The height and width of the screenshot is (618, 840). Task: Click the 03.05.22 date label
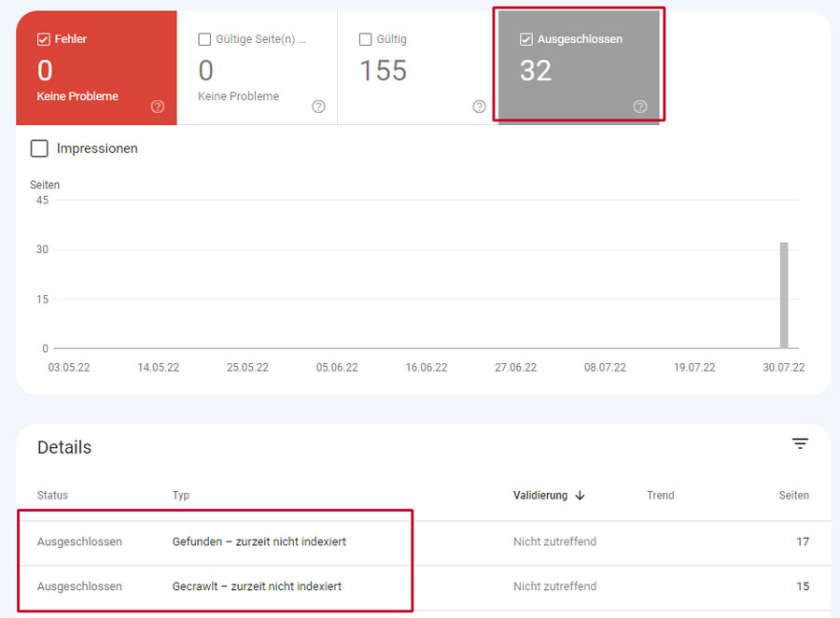coord(69,368)
